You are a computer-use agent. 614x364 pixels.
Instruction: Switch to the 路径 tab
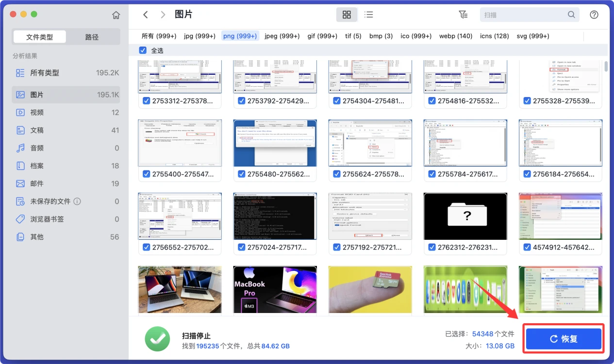[x=92, y=36]
